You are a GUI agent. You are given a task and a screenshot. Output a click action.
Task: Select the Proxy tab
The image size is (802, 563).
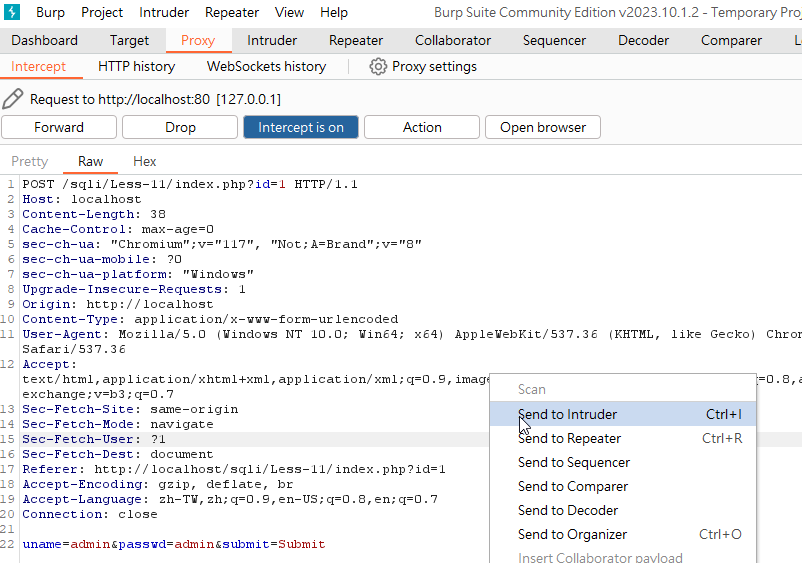pos(198,40)
